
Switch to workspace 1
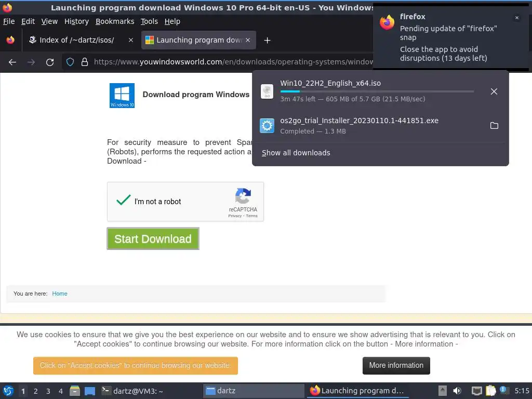pyautogui.click(x=23, y=391)
